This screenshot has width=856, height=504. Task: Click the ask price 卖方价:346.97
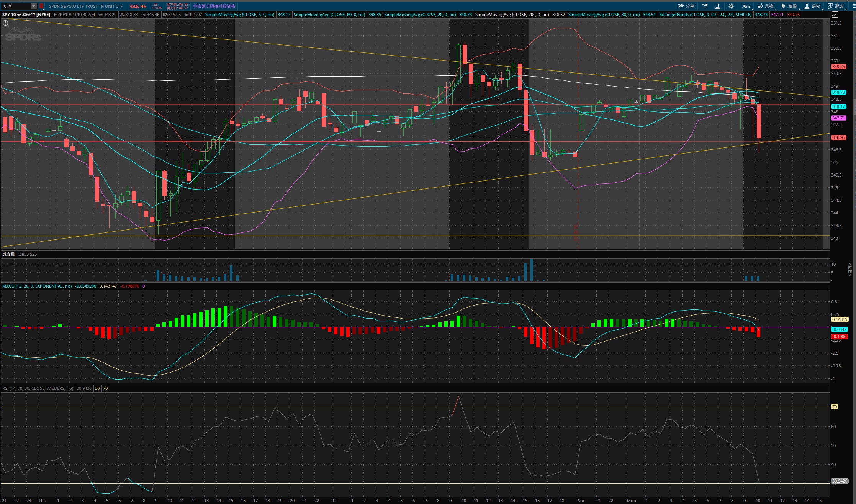(177, 8)
